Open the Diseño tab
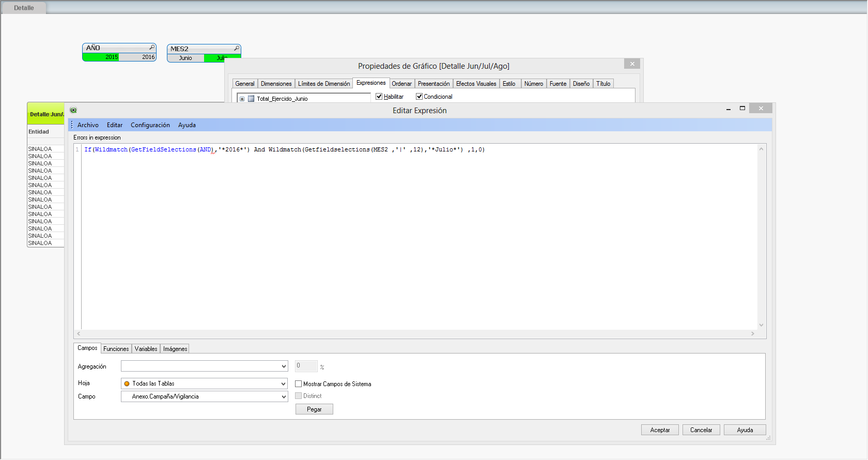 581,84
